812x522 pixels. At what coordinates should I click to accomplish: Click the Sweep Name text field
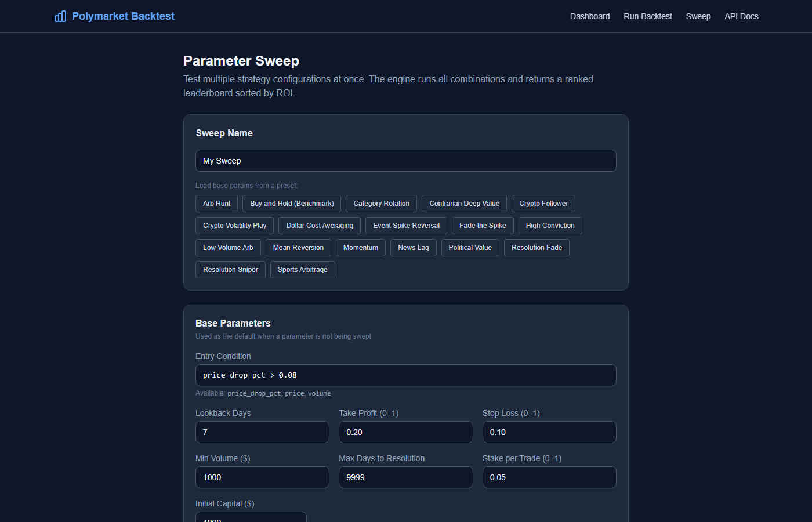(406, 161)
